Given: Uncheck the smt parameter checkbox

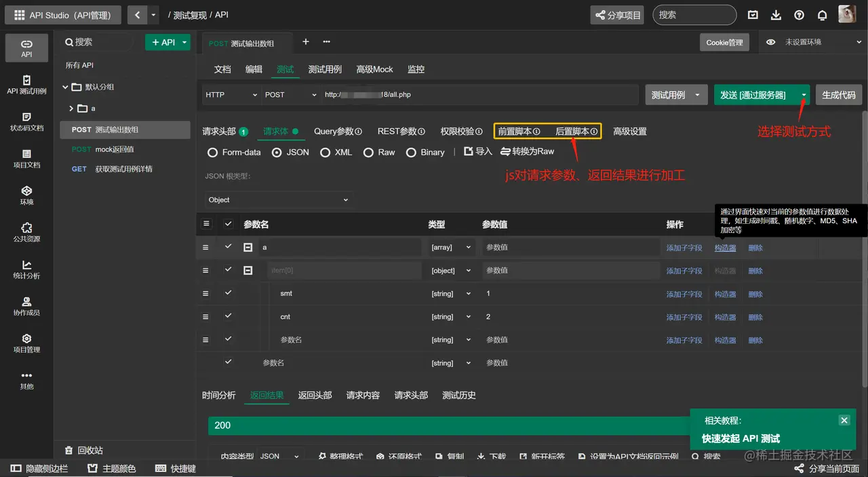Looking at the screenshot, I should 229,294.
